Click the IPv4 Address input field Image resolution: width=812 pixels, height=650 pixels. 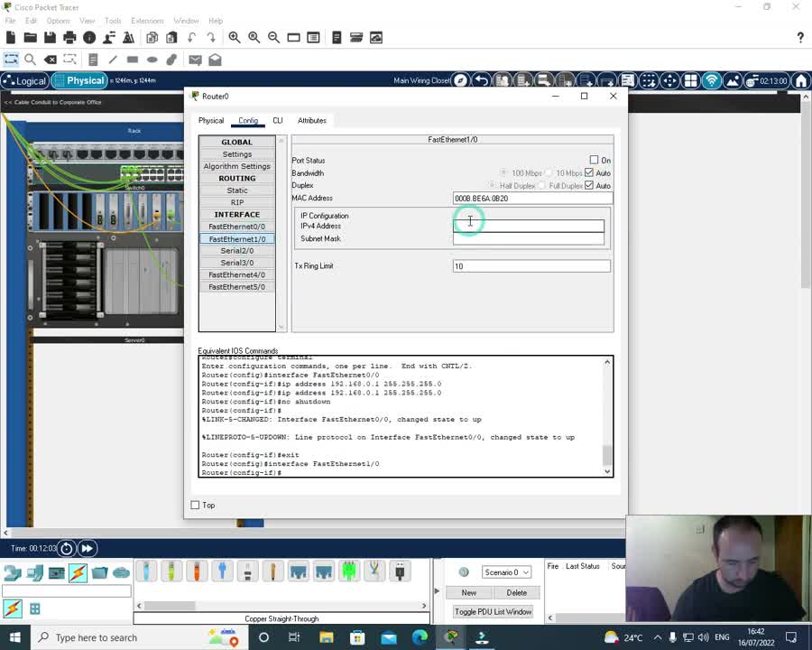click(x=528, y=226)
